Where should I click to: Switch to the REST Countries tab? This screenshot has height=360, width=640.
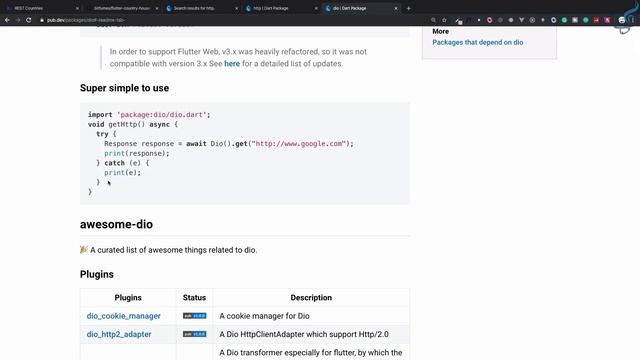click(41, 8)
